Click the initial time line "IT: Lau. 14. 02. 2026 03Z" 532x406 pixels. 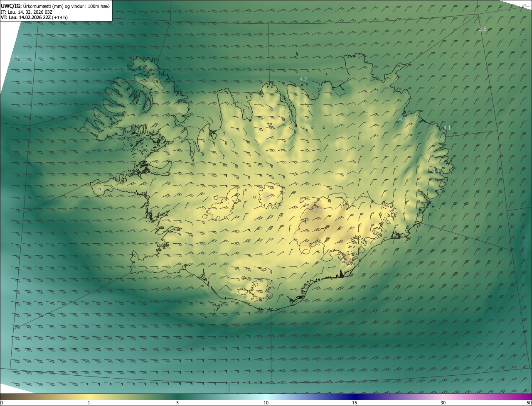click(27, 12)
